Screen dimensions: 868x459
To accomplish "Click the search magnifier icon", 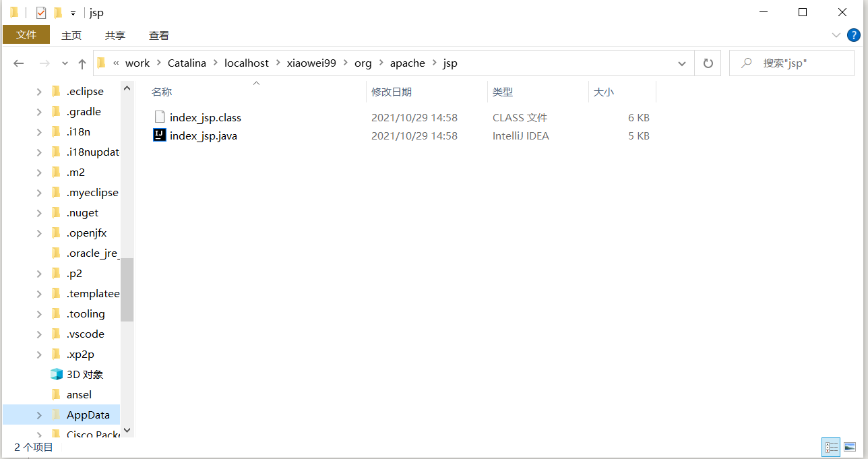I will pyautogui.click(x=746, y=63).
